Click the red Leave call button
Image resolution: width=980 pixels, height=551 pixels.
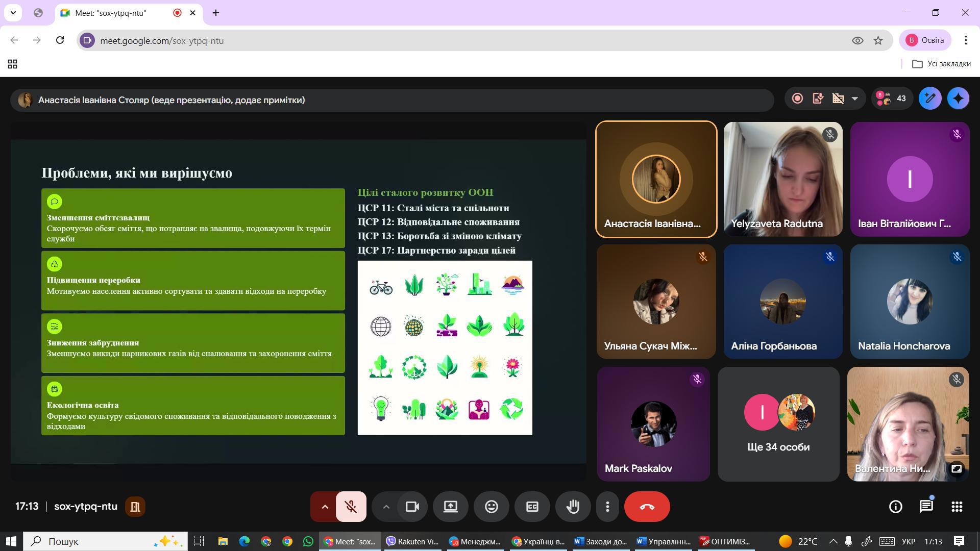[647, 507]
